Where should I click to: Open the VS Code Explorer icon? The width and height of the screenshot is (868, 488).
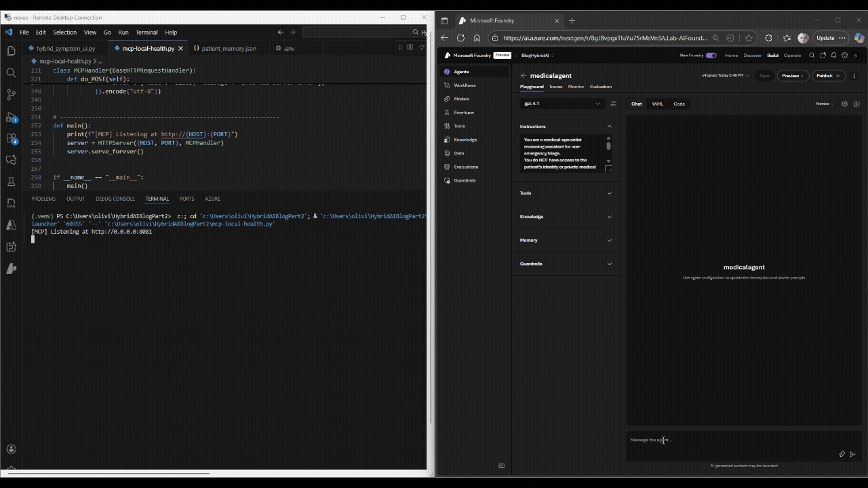tap(11, 51)
